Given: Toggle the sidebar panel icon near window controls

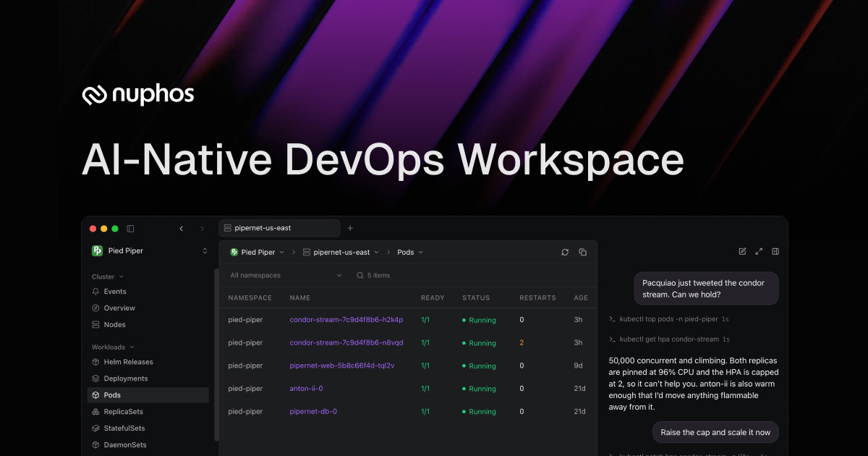Looking at the screenshot, I should [130, 228].
